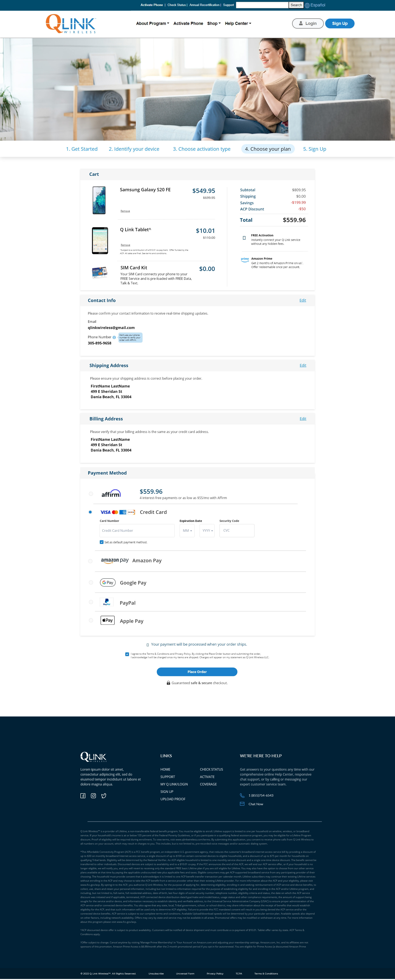Open Activate Phone in main navigation
The height and width of the screenshot is (980, 395).
(x=188, y=24)
